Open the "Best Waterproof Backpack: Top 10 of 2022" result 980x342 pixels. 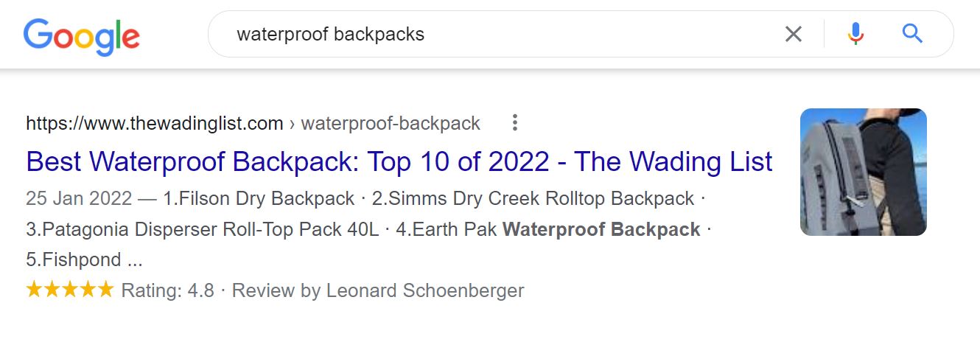coord(399,161)
